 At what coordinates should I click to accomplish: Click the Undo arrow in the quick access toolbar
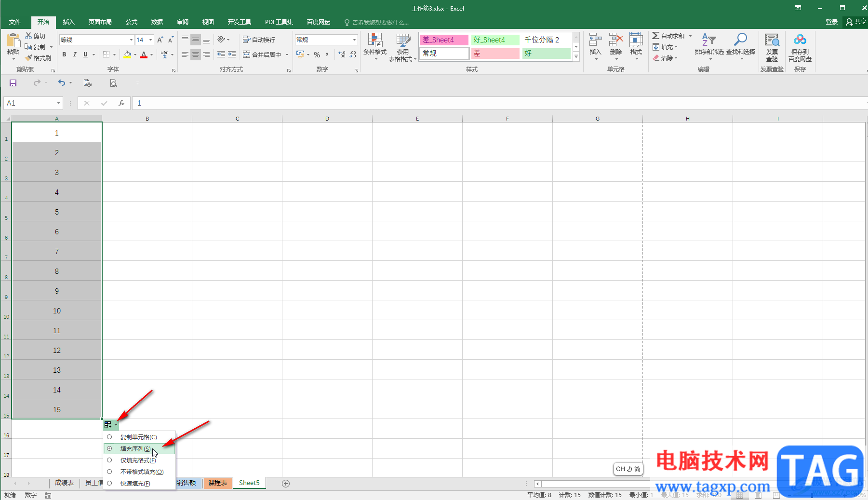pyautogui.click(x=61, y=83)
